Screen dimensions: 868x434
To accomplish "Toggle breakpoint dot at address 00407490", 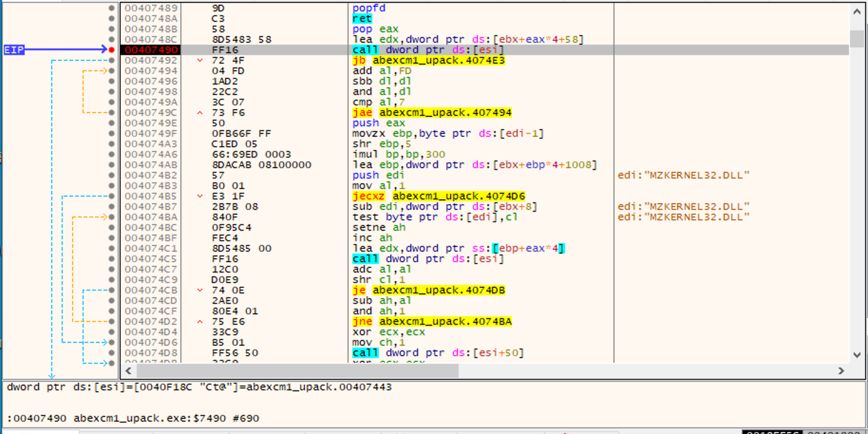I will pos(112,50).
